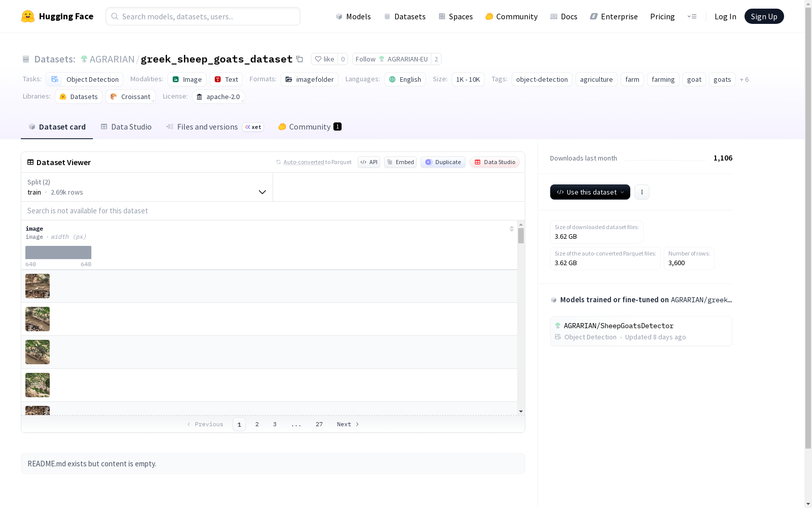Click the farming tag
Image resolution: width=812 pixels, height=508 pixels.
663,79
